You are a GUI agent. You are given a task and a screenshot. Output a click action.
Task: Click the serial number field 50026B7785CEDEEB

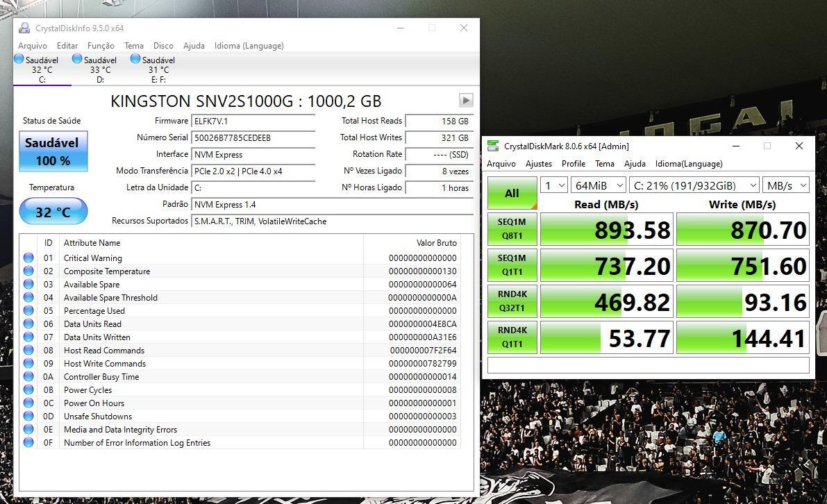tap(253, 138)
